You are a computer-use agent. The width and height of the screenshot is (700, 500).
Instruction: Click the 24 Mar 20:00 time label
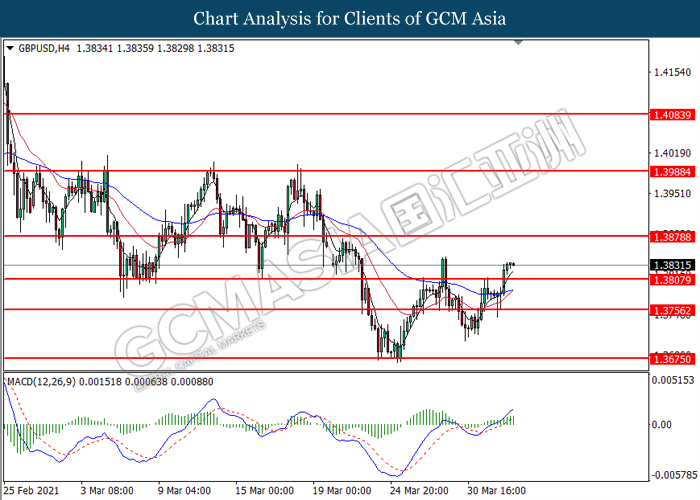[419, 490]
